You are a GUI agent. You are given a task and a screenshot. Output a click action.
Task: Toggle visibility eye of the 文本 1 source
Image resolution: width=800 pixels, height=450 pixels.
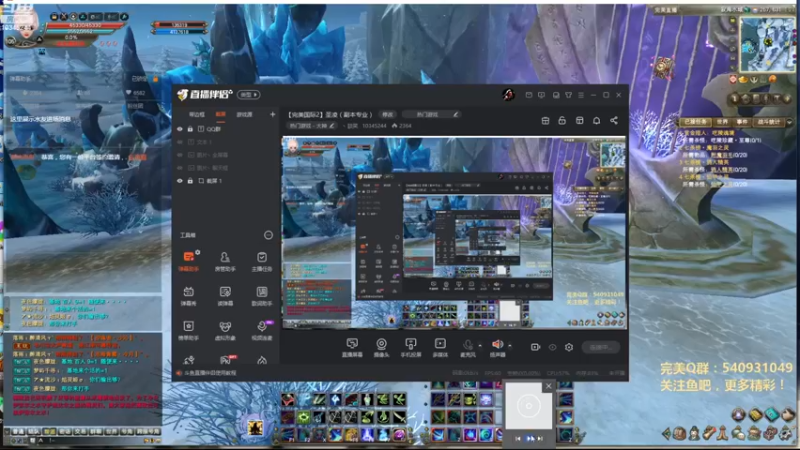(180, 142)
